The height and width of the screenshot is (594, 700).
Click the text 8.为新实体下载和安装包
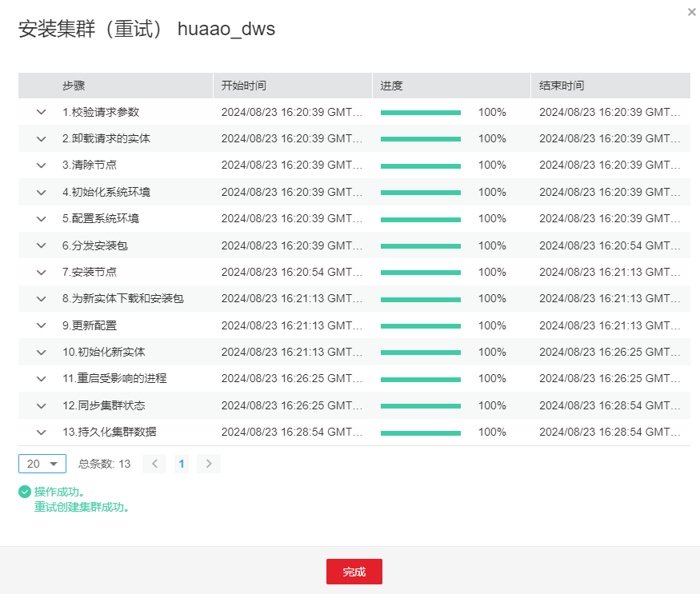click(123, 298)
